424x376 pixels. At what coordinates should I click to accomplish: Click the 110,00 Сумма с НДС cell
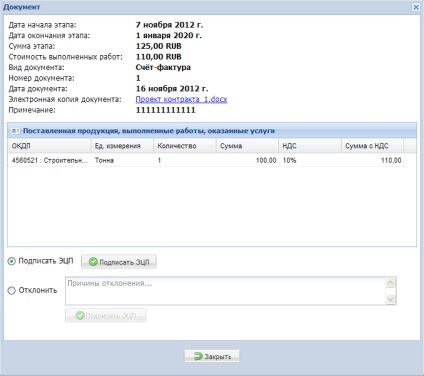pos(372,160)
